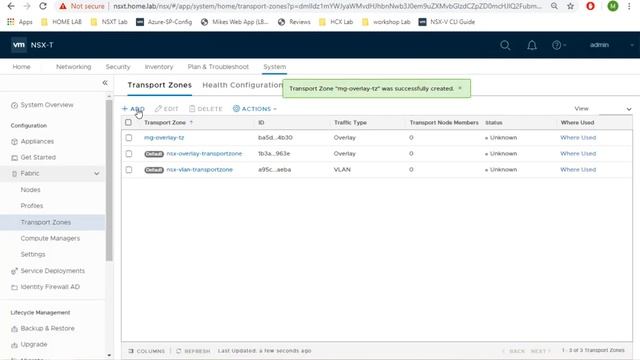The image size is (640, 360).
Task: Open the Azure-SP-Config bookmark
Action: pos(164,22)
